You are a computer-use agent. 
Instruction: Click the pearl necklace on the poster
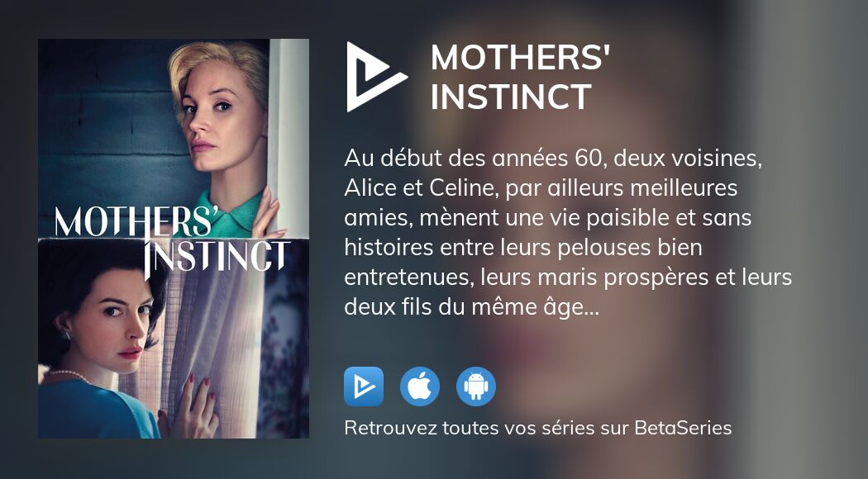click(x=68, y=376)
